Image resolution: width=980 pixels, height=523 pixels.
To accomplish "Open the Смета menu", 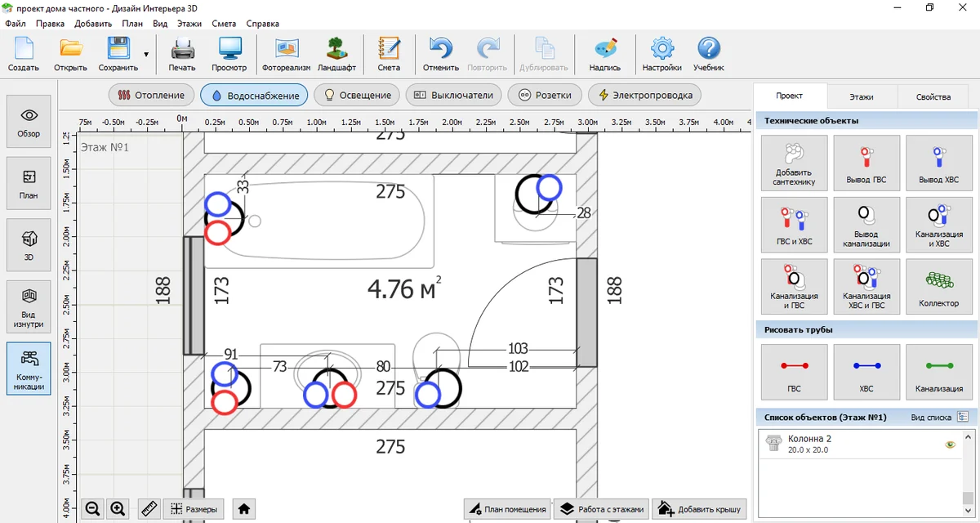I will 224,24.
